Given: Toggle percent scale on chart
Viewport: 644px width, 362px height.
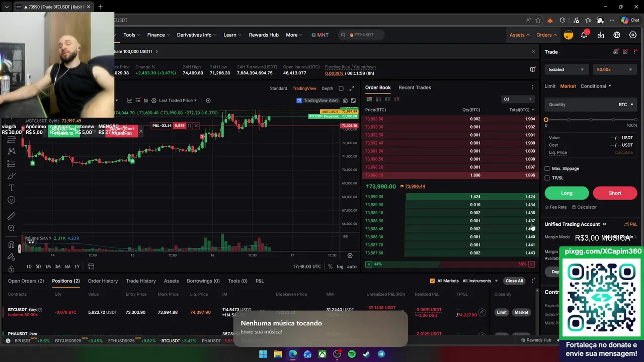Looking at the screenshot, I should [x=330, y=266].
